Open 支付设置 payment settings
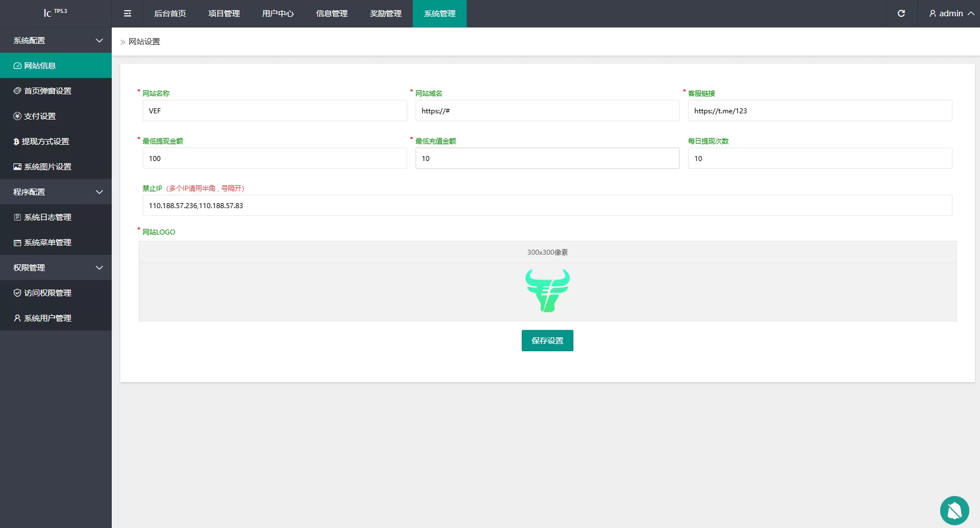Viewport: 980px width, 528px height. click(x=40, y=116)
